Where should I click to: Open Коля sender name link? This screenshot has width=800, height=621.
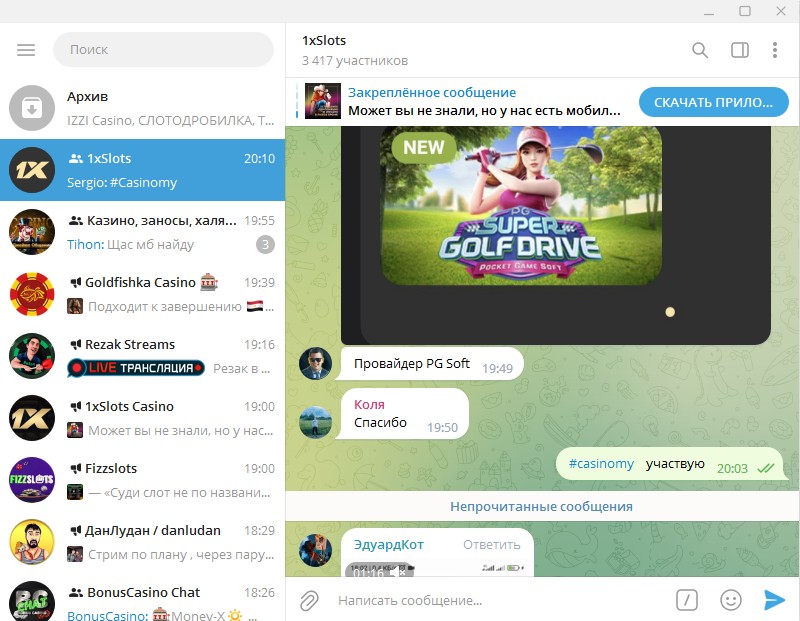[369, 404]
